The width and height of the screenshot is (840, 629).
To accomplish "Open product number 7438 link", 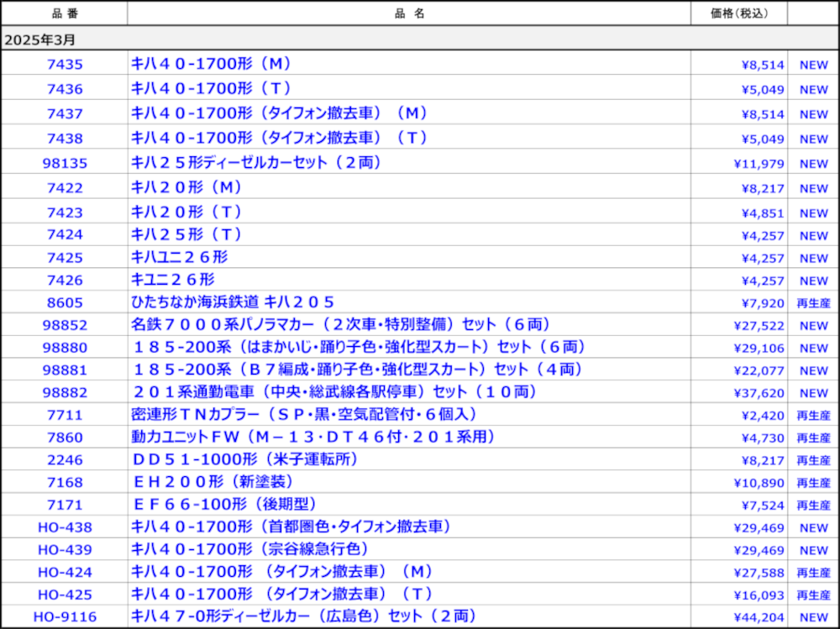I will click(x=65, y=139).
